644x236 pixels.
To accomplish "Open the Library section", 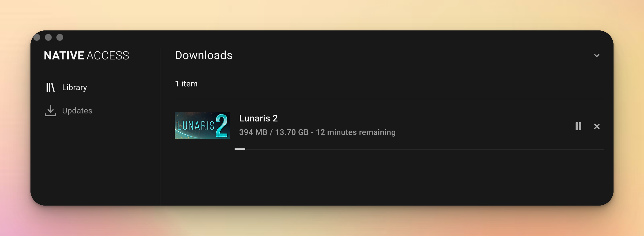I will click(66, 87).
